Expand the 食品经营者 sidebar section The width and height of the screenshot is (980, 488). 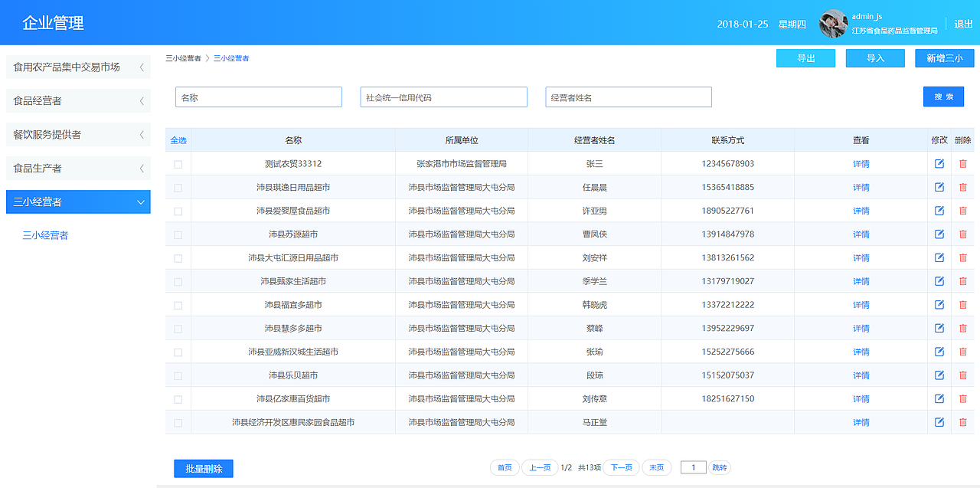[78, 100]
